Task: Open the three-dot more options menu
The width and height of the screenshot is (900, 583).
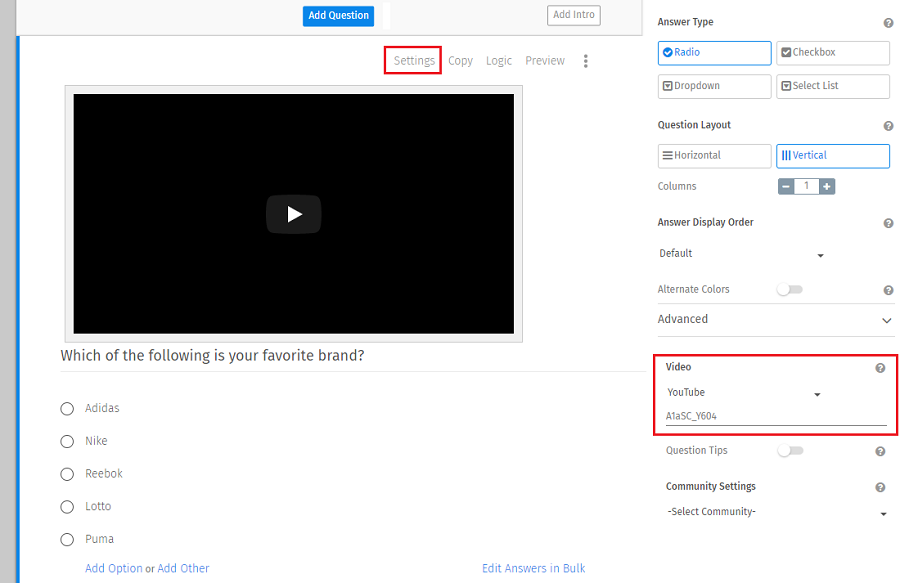Action: (586, 61)
